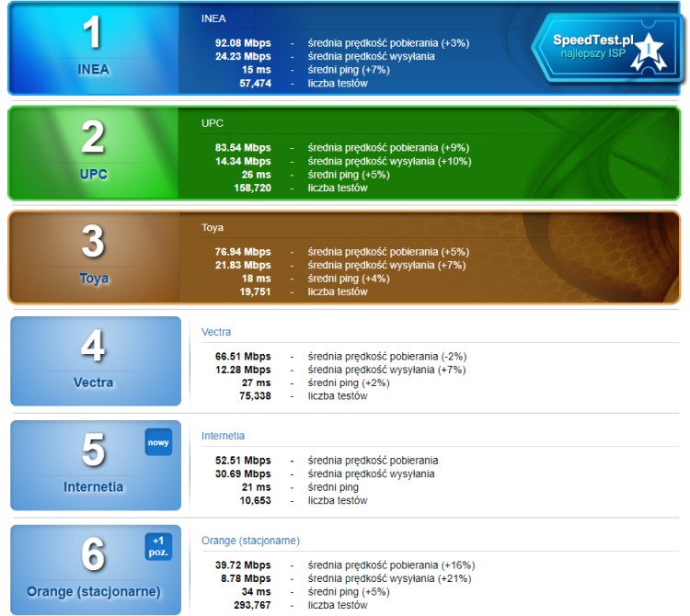The image size is (690, 616).
Task: Click the large rank number 4
Action: pyautogui.click(x=93, y=347)
